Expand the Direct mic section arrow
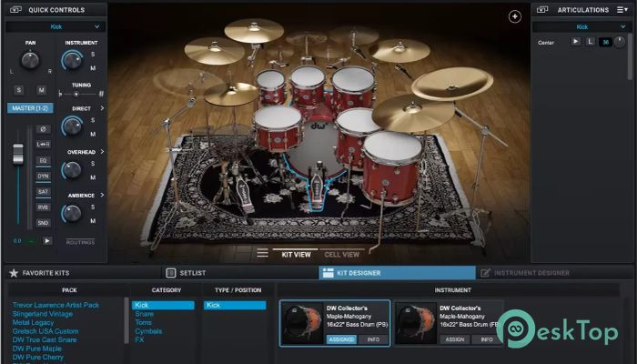 [x=102, y=108]
